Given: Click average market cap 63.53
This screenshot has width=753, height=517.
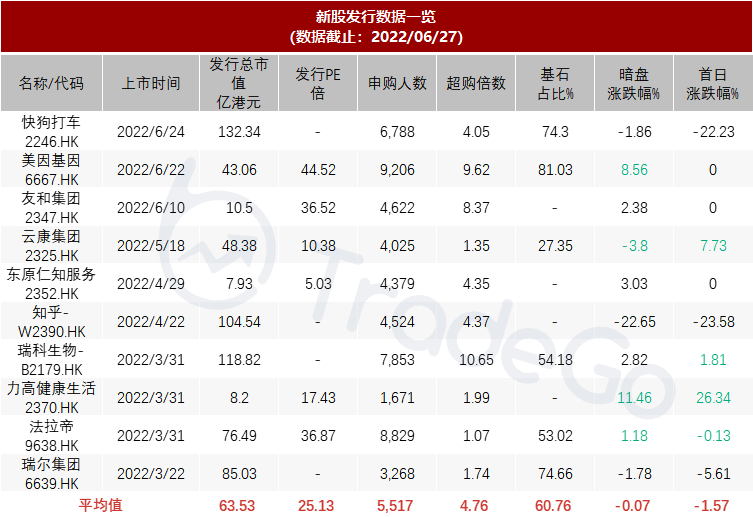Looking at the screenshot, I should point(237,505).
